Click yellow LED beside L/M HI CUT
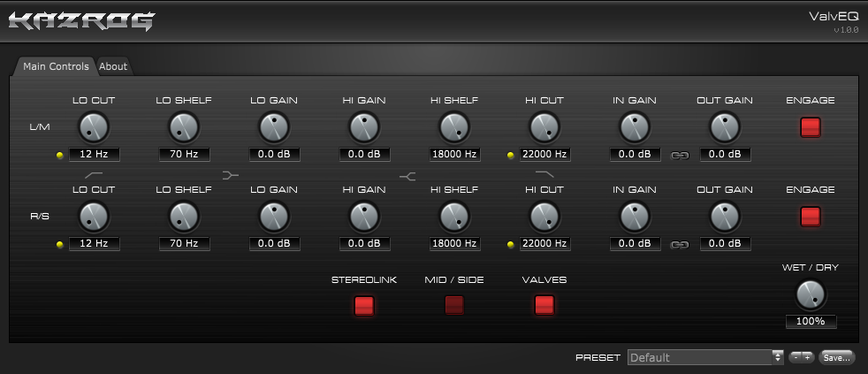The width and height of the screenshot is (868, 374). [x=510, y=155]
